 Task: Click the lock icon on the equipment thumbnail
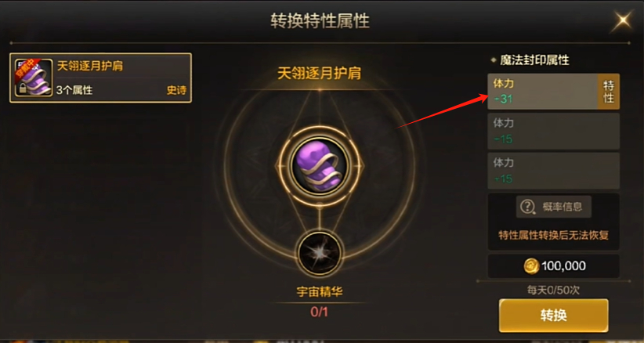coord(20,88)
